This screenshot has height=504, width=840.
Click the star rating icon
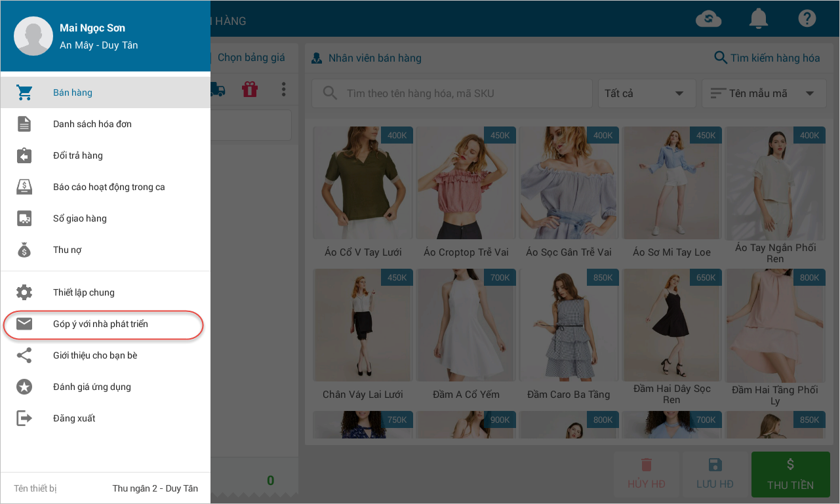(24, 387)
